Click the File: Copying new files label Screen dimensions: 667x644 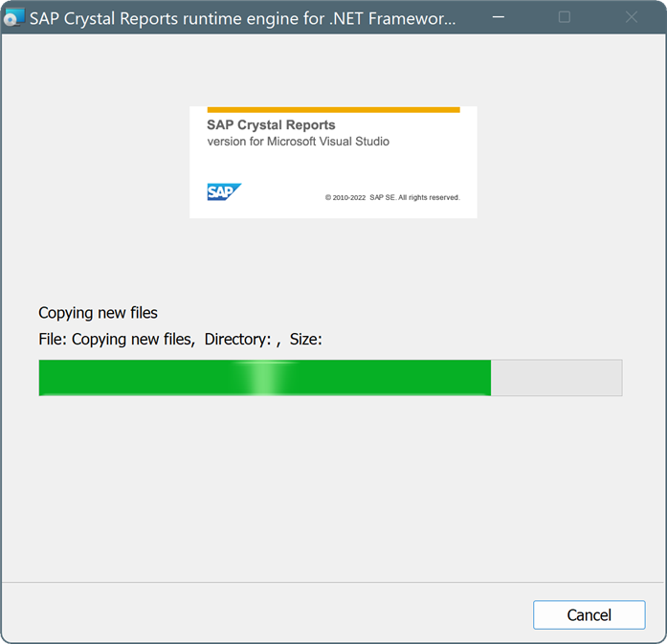117,340
